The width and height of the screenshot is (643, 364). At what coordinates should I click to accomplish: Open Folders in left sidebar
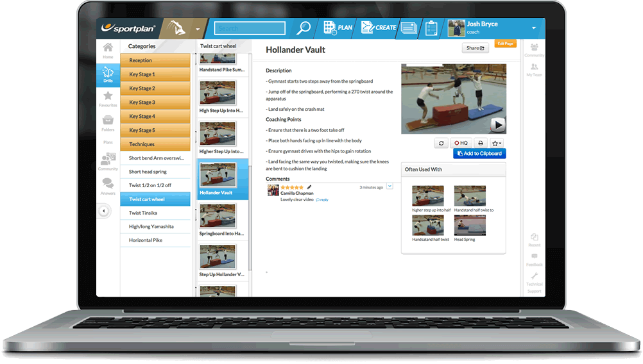(x=108, y=123)
